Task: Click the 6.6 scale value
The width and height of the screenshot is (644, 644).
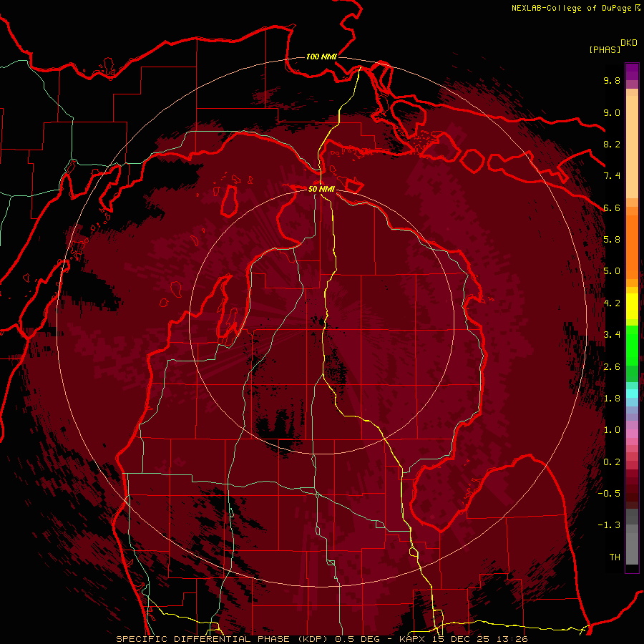Action: point(612,208)
